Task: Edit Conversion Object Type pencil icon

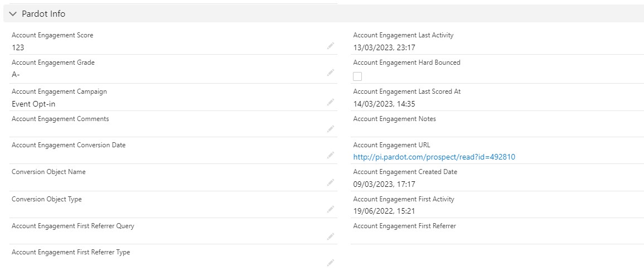Action: pos(331,209)
